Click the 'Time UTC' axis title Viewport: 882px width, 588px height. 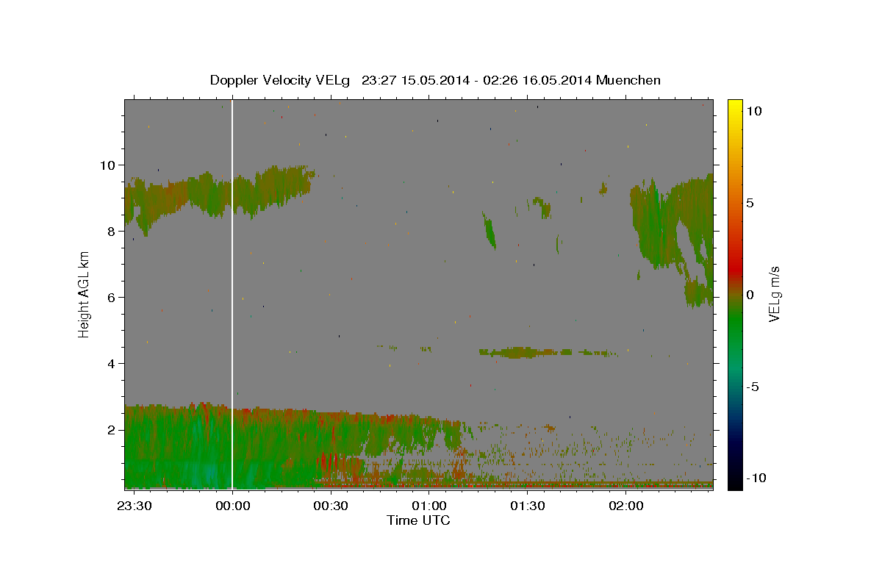click(418, 520)
